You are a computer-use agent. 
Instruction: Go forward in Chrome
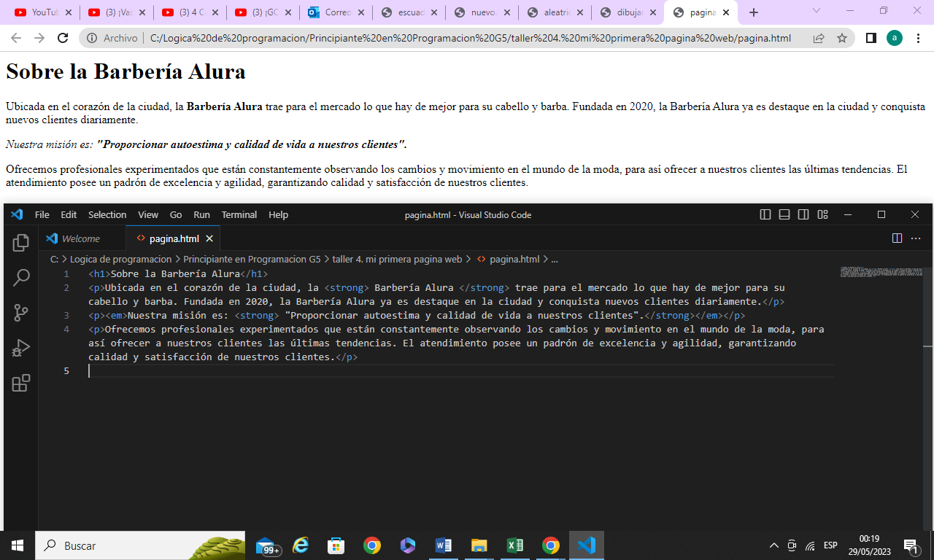click(x=39, y=38)
